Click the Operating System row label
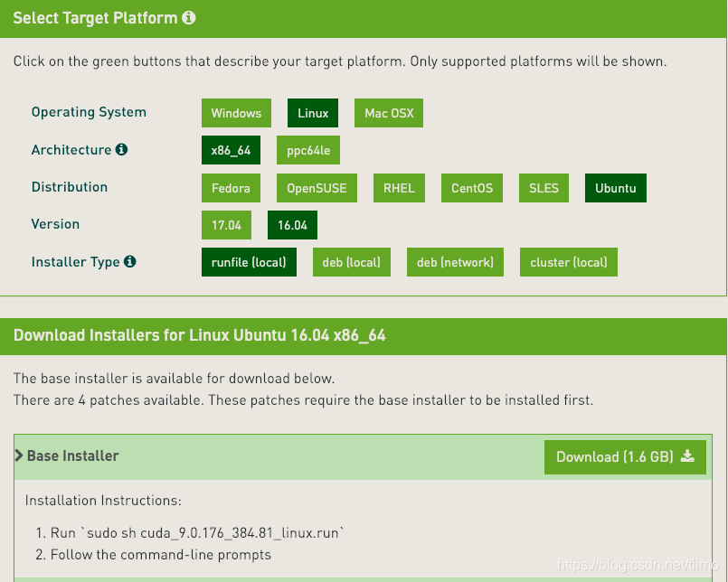This screenshot has height=582, width=728. [x=89, y=112]
